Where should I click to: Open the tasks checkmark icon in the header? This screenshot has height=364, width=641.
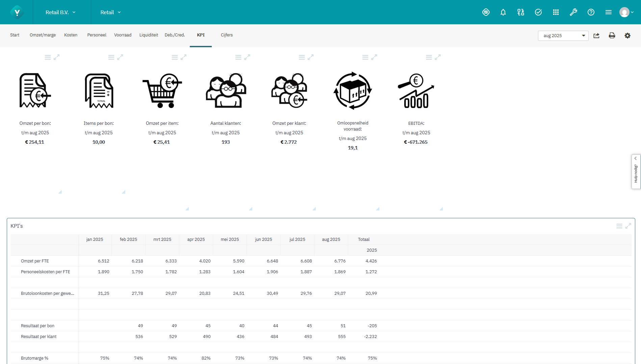[x=538, y=12]
